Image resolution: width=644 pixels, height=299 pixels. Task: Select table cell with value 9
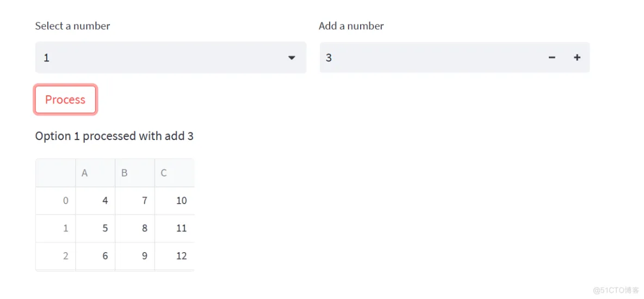[135, 256]
